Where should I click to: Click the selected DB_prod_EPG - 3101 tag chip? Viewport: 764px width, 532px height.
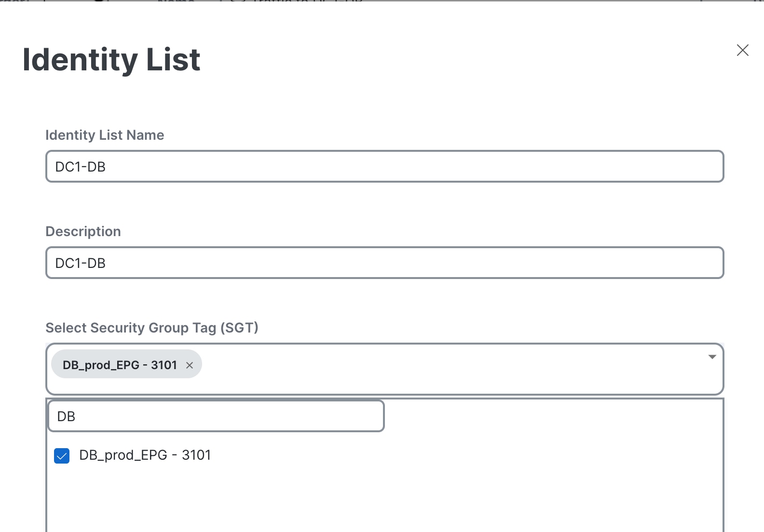[120, 365]
